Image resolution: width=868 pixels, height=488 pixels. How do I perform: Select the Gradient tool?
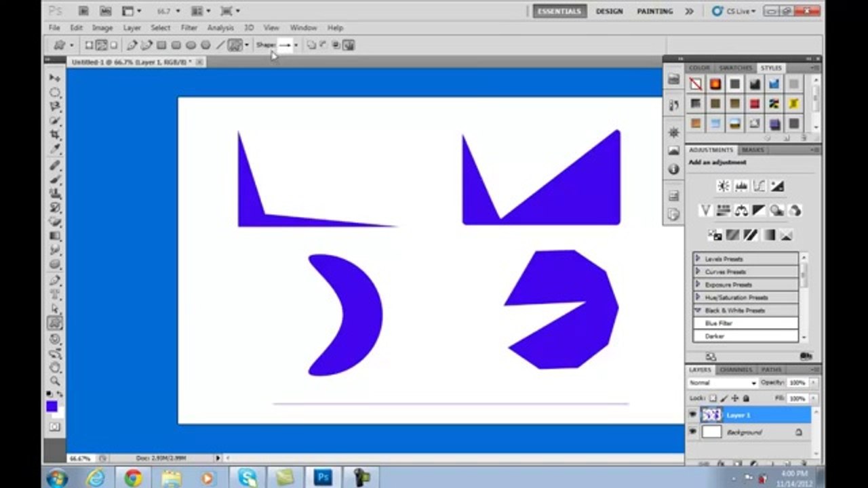click(x=55, y=237)
